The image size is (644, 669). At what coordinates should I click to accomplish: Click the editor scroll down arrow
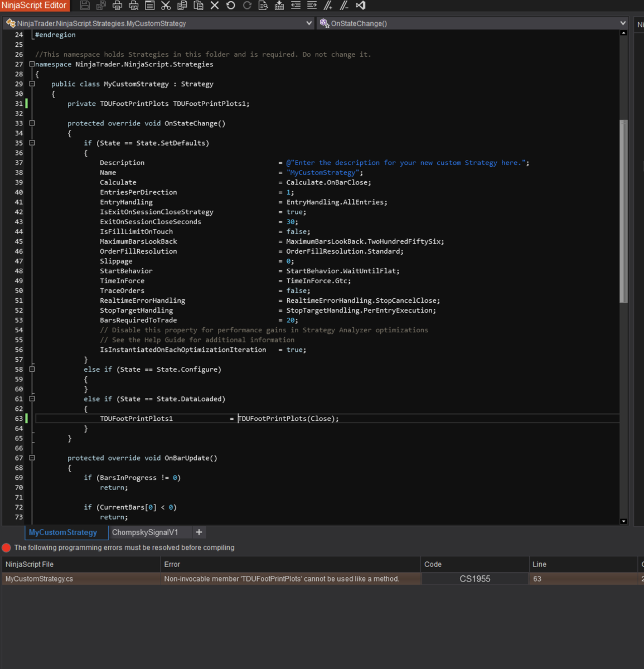coord(623,521)
